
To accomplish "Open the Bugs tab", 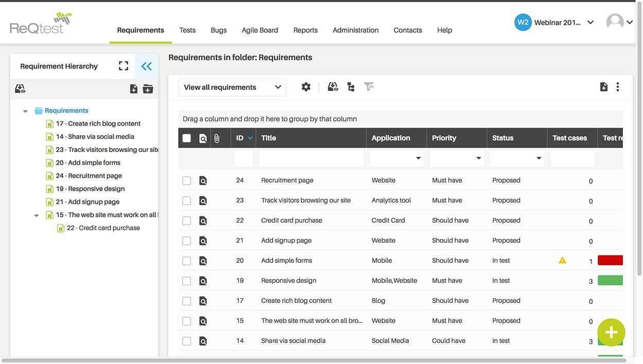I will (x=219, y=30).
